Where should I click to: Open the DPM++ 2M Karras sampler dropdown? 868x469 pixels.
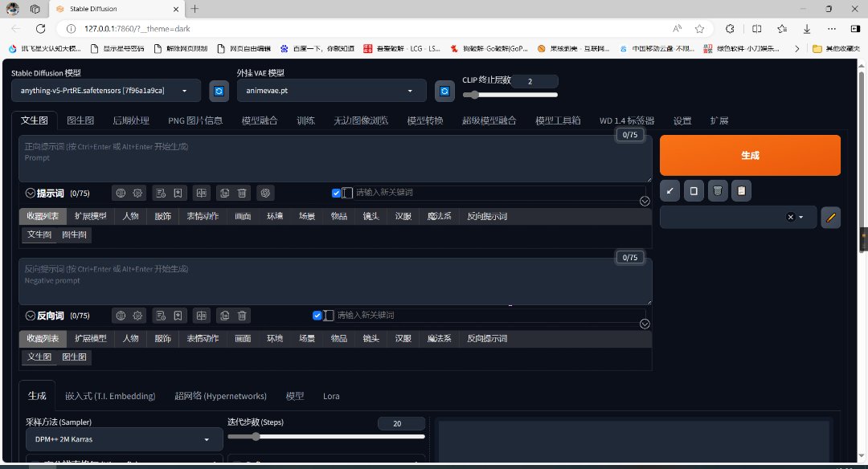pos(124,439)
